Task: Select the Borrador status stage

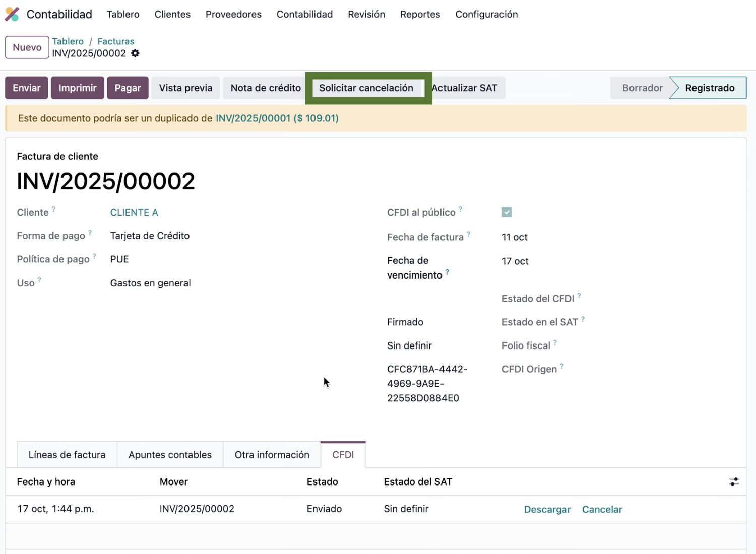Action: point(642,88)
